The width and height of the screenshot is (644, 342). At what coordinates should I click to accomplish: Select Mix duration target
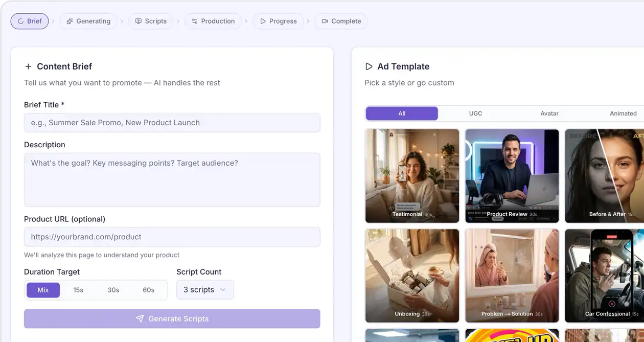click(43, 290)
